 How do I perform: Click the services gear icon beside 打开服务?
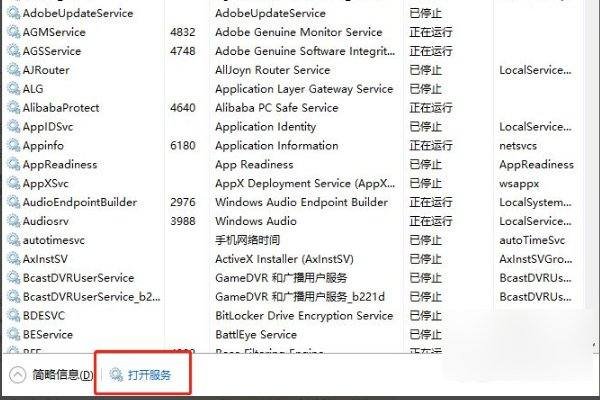[116, 375]
